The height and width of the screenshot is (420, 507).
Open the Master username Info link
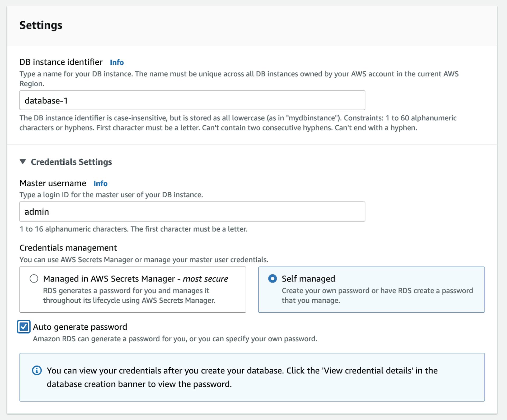tap(100, 183)
